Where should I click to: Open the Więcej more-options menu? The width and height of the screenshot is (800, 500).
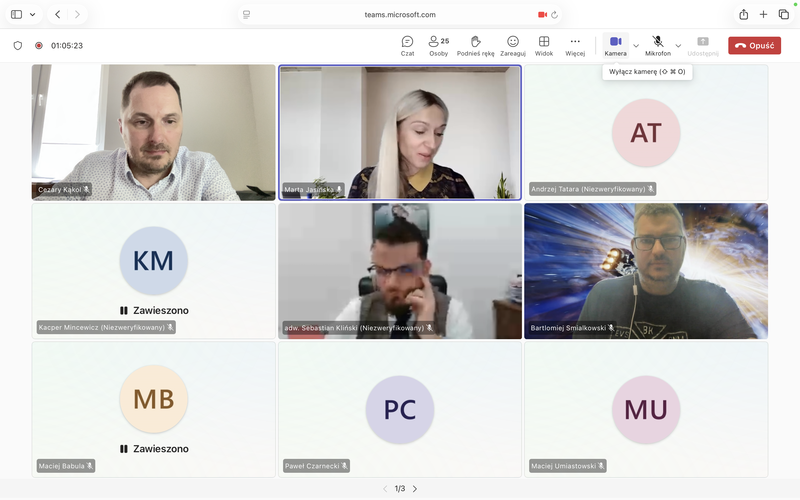coord(575,45)
